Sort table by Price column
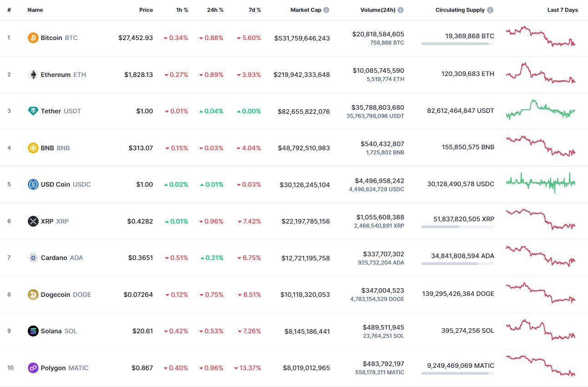Viewport: 588px width, 387px height. tap(146, 10)
